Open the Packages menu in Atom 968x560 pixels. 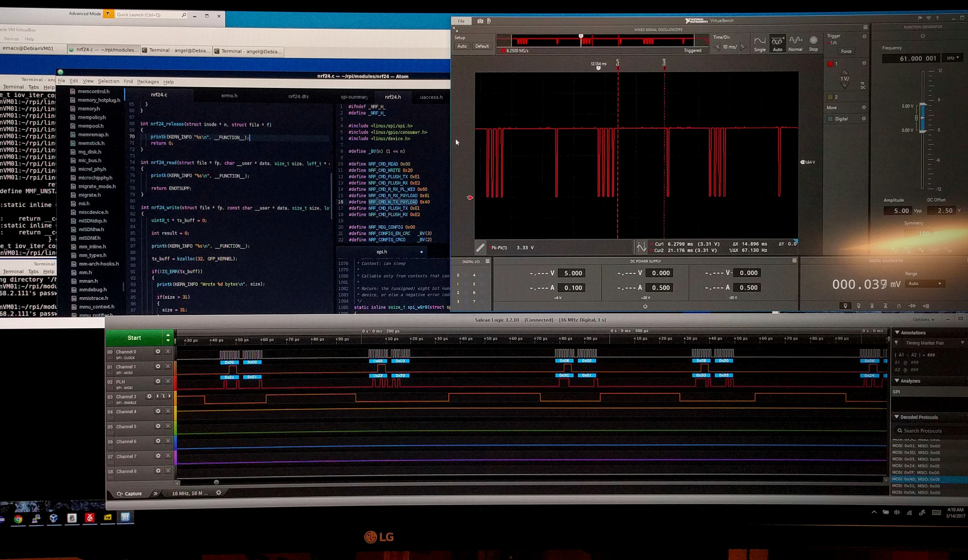point(148,82)
